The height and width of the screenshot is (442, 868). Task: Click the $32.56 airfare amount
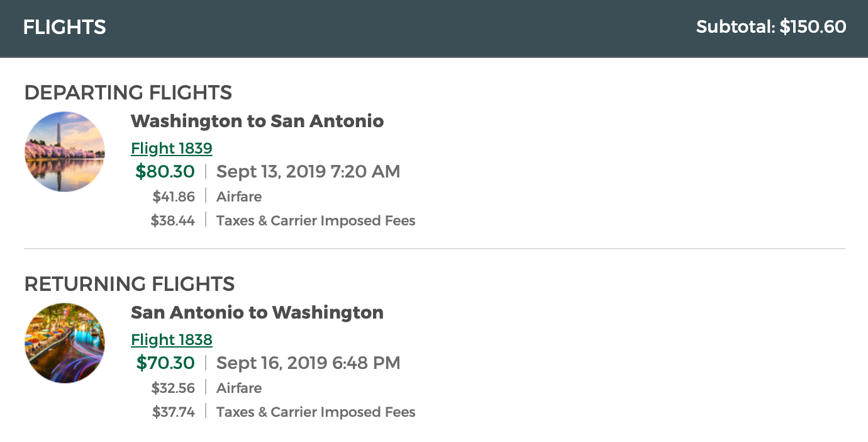click(x=174, y=388)
